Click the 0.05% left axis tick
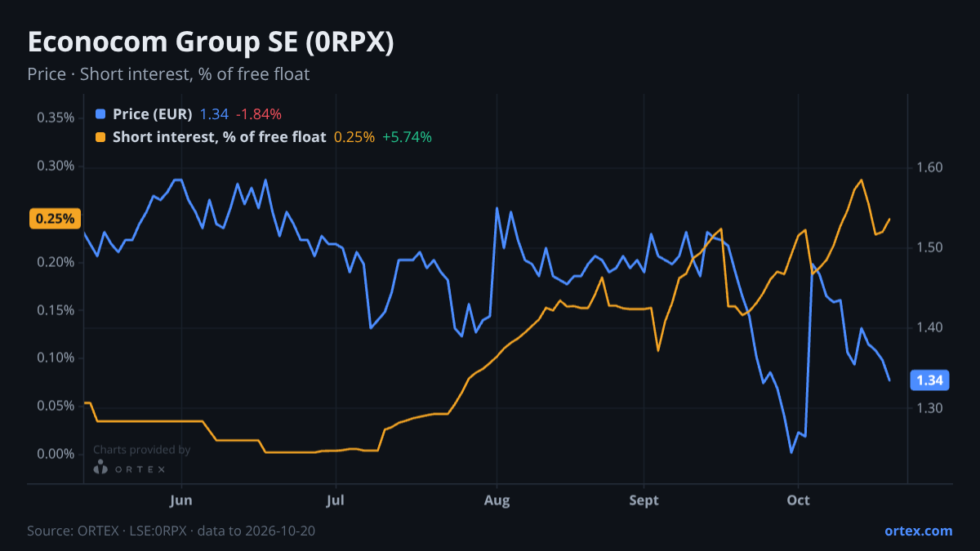This screenshot has width=980, height=551. click(x=56, y=406)
